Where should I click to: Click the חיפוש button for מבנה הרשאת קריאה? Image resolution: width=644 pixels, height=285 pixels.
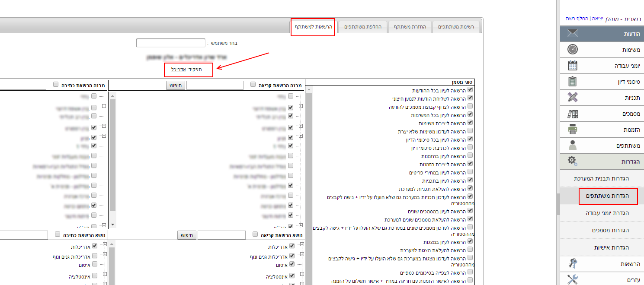[176, 85]
